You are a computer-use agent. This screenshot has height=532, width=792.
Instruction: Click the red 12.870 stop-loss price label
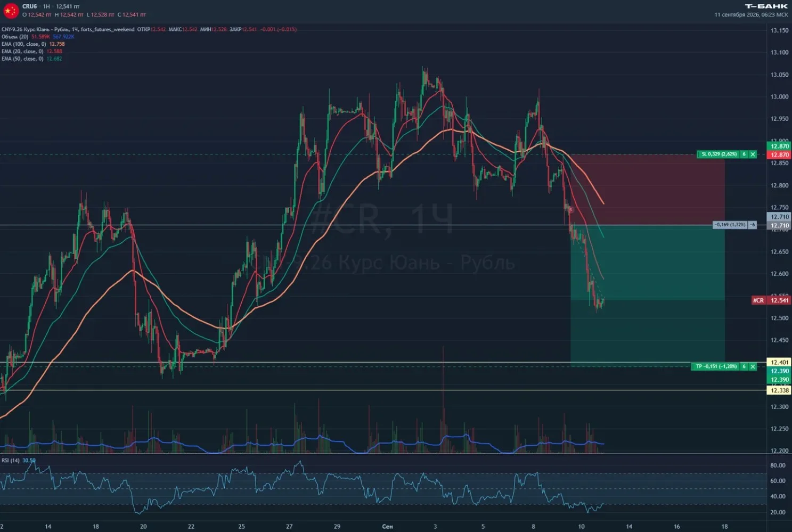point(779,155)
